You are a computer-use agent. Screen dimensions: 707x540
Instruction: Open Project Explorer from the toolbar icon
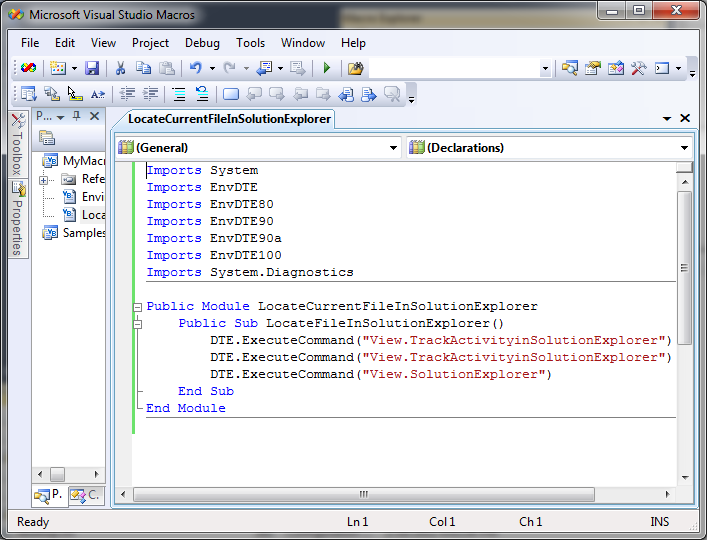pos(569,69)
